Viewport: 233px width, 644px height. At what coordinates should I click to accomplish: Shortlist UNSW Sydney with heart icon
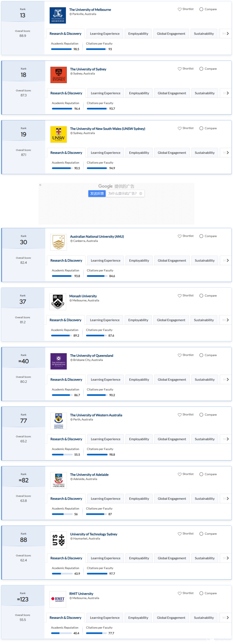[179, 128]
